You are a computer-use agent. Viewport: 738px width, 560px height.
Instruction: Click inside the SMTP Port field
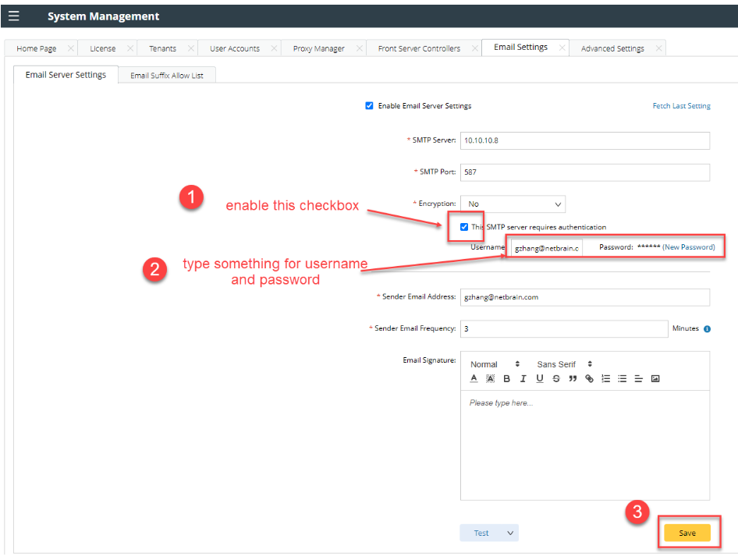[x=585, y=172]
